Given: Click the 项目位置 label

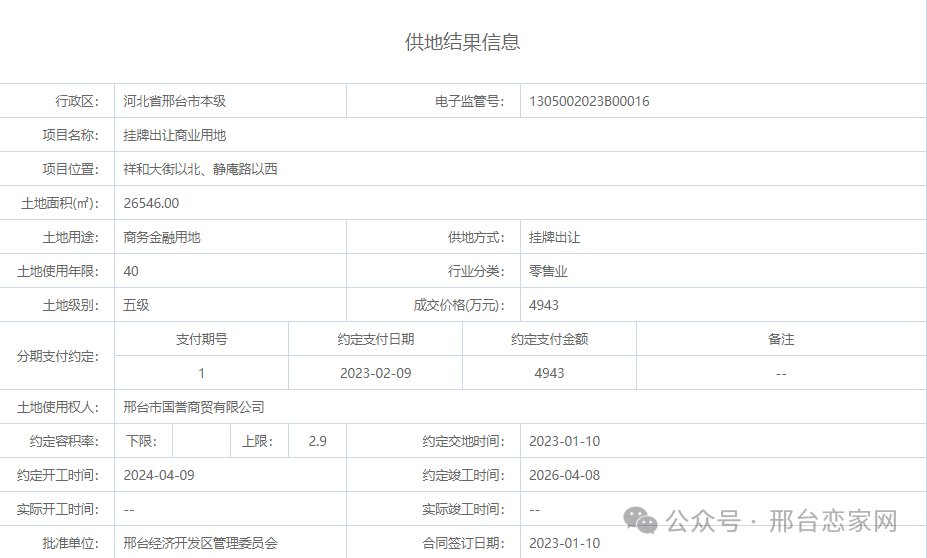Looking at the screenshot, I should click(70, 169).
